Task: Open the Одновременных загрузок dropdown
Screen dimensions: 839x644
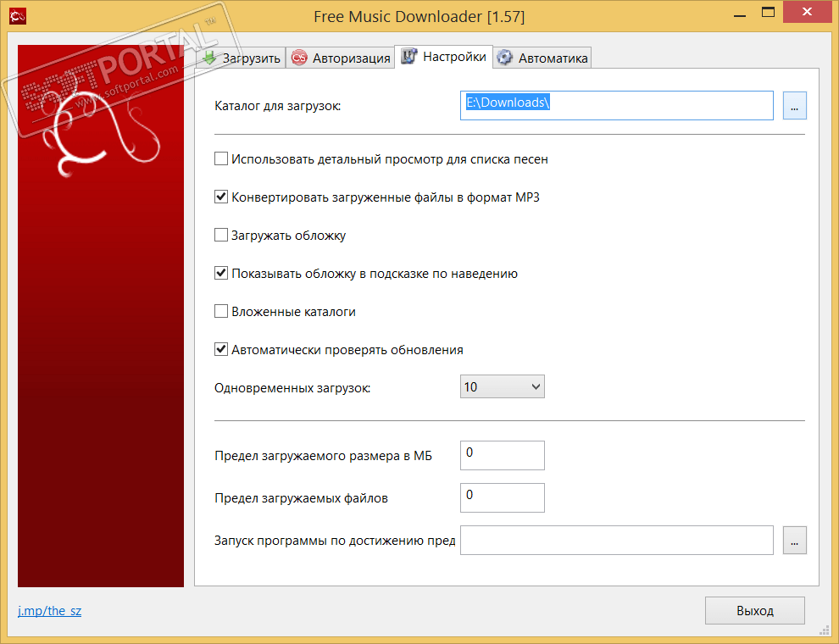Action: pyautogui.click(x=503, y=386)
